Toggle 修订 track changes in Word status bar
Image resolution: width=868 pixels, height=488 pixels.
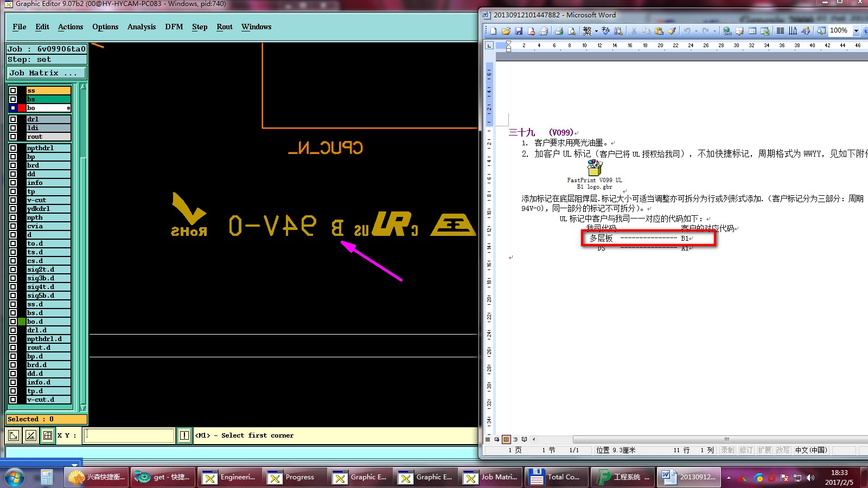point(746,450)
